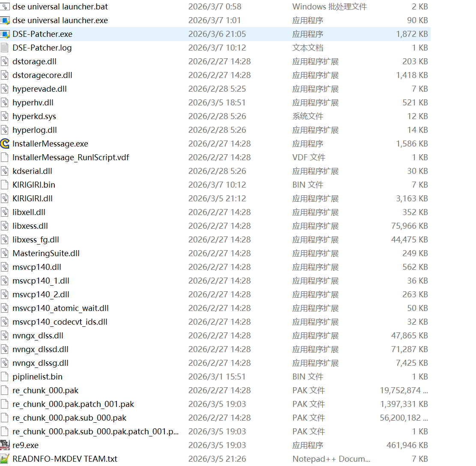This screenshot has height=466, width=476.
Task: Select the dstoragecore.dll file
Action: 42,75
